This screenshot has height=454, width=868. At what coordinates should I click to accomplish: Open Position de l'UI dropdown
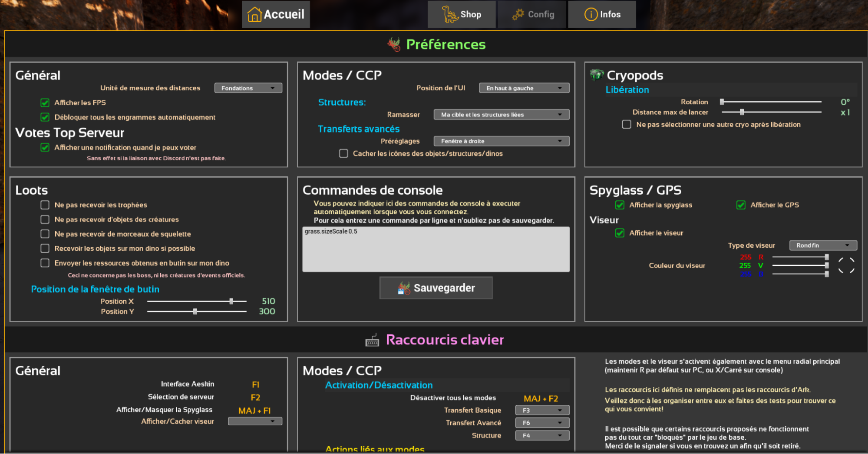524,88
